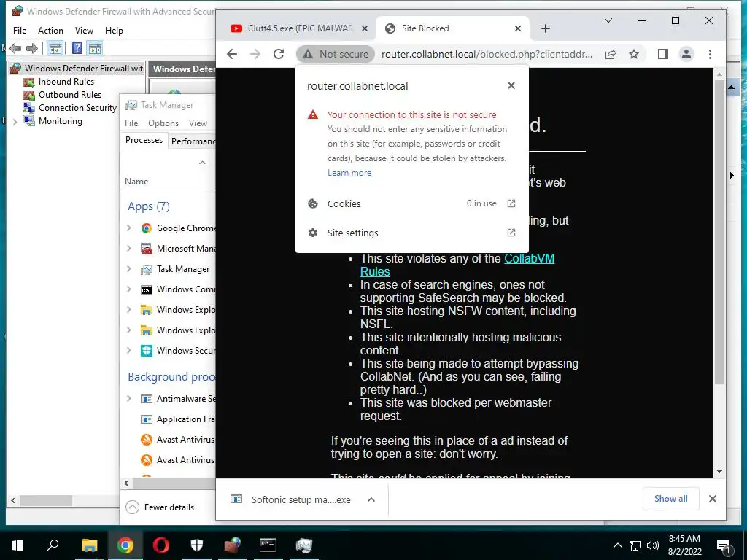Reload the blocked page in Chrome
The width and height of the screenshot is (747, 560).
coord(279,54)
